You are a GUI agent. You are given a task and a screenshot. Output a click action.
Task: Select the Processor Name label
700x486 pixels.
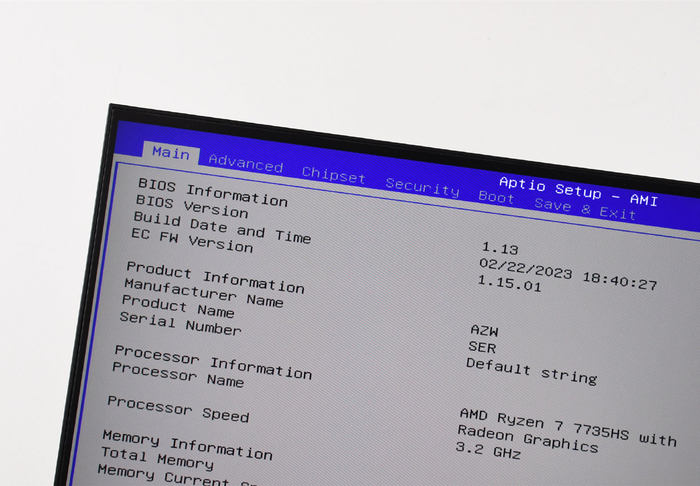click(x=178, y=375)
